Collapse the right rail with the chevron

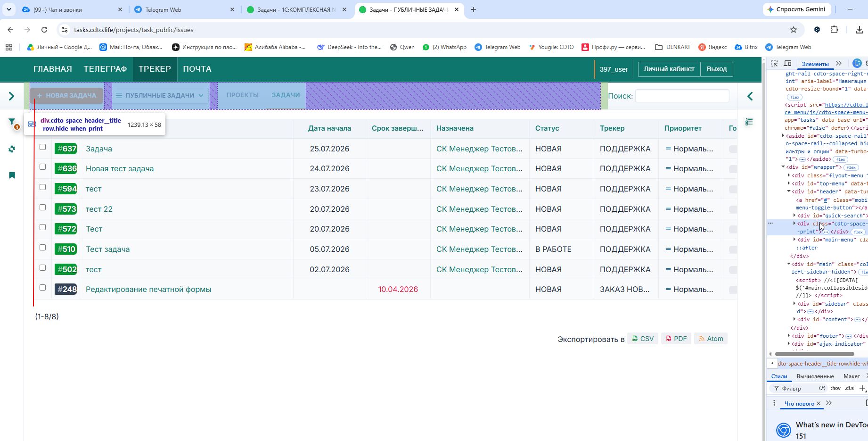point(750,96)
